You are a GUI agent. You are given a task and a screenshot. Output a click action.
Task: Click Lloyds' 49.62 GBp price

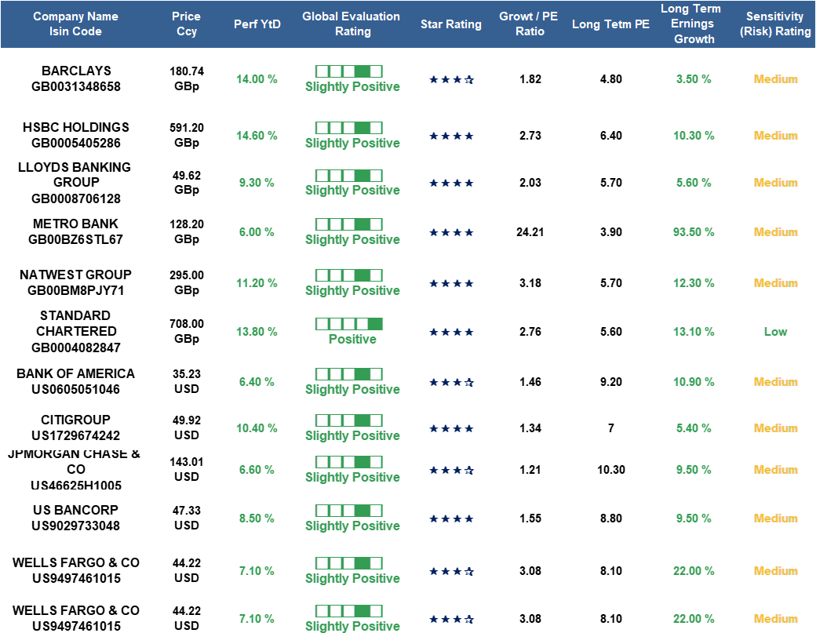187,183
